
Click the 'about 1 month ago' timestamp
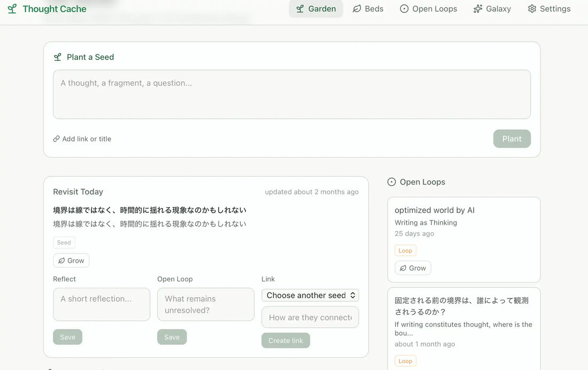pyautogui.click(x=424, y=344)
